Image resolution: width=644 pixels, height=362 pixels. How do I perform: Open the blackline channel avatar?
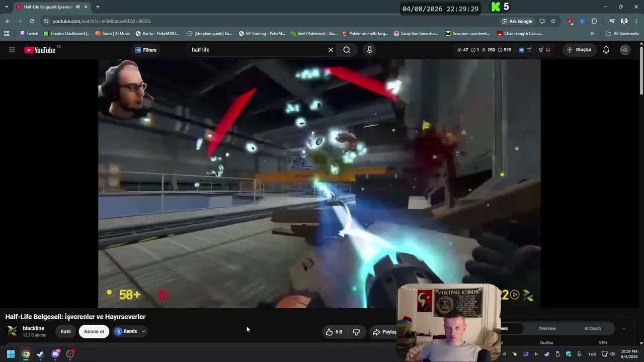[12, 331]
